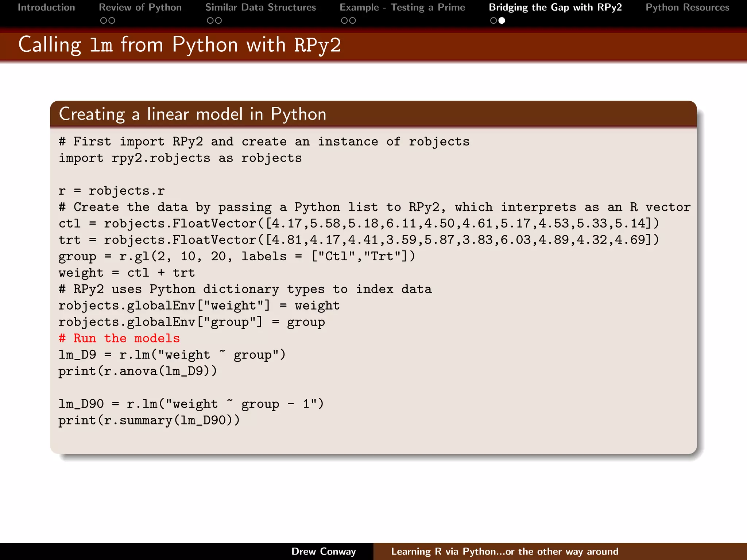Click first slide dot under Review of Python

104,21
